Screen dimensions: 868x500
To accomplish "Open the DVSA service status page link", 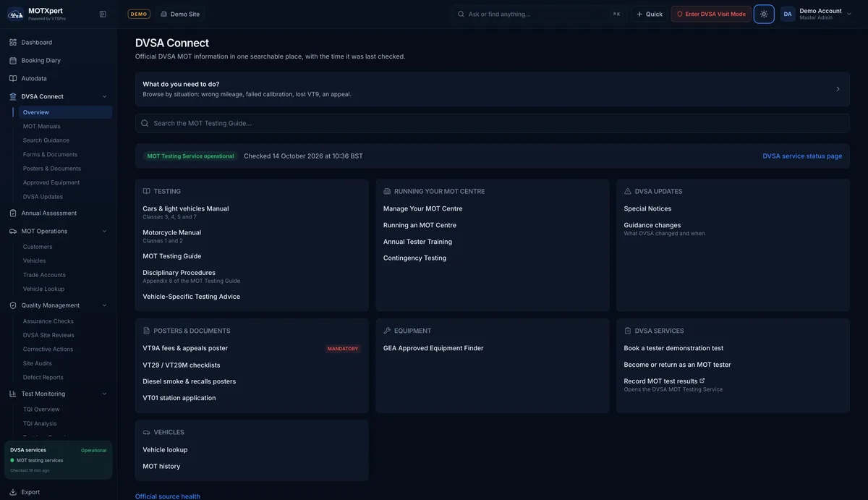I will (802, 156).
